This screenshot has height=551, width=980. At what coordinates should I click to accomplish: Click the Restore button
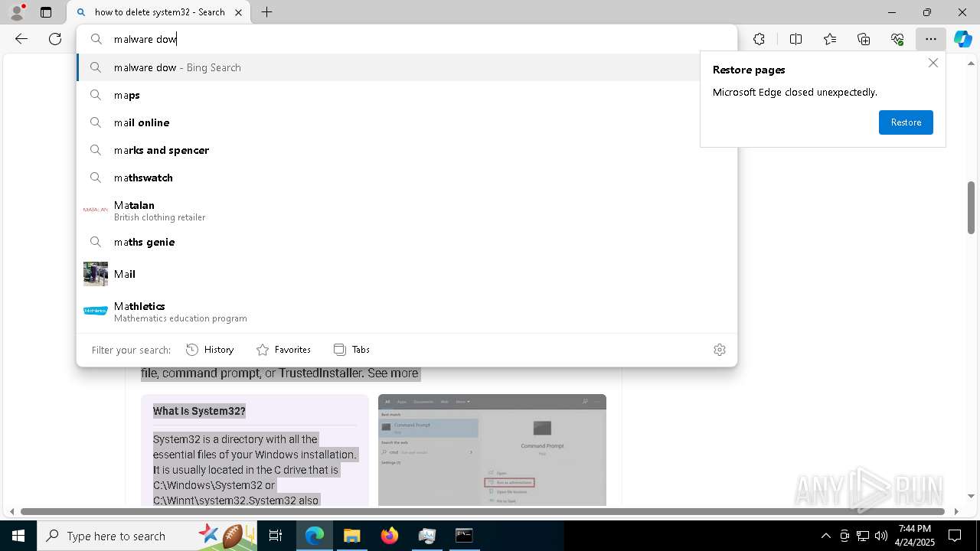tap(906, 122)
